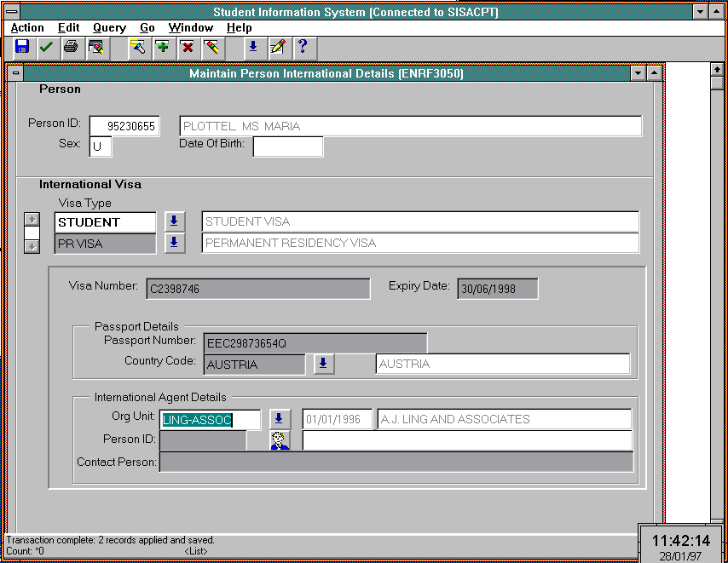Open the notepad with pencil edit icon
The height and width of the screenshot is (563, 728).
[277, 47]
